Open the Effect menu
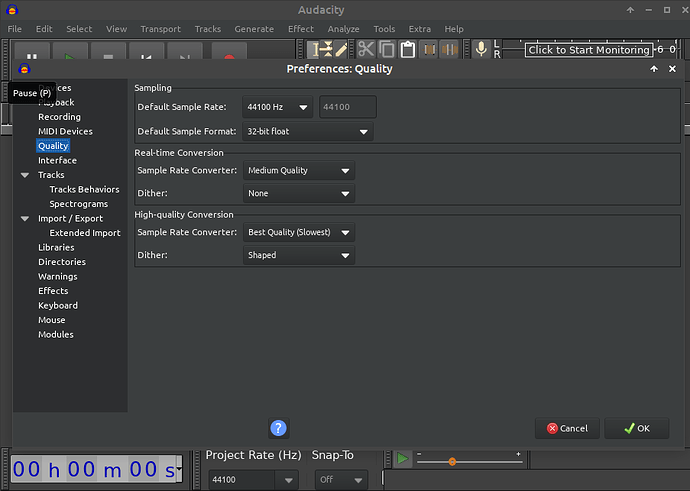Screen dimensions: 690x491 tap(301, 29)
